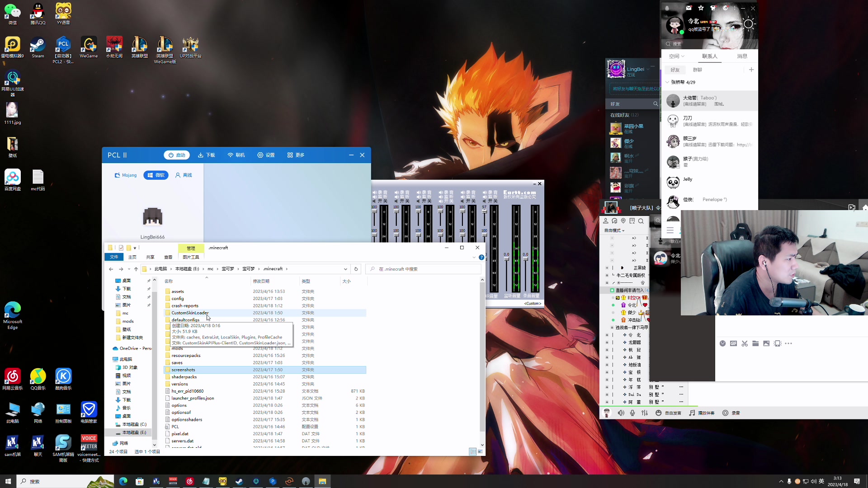Click the scissors screenshot icon in chat toolbar
This screenshot has height=488, width=868.
pyautogui.click(x=745, y=343)
